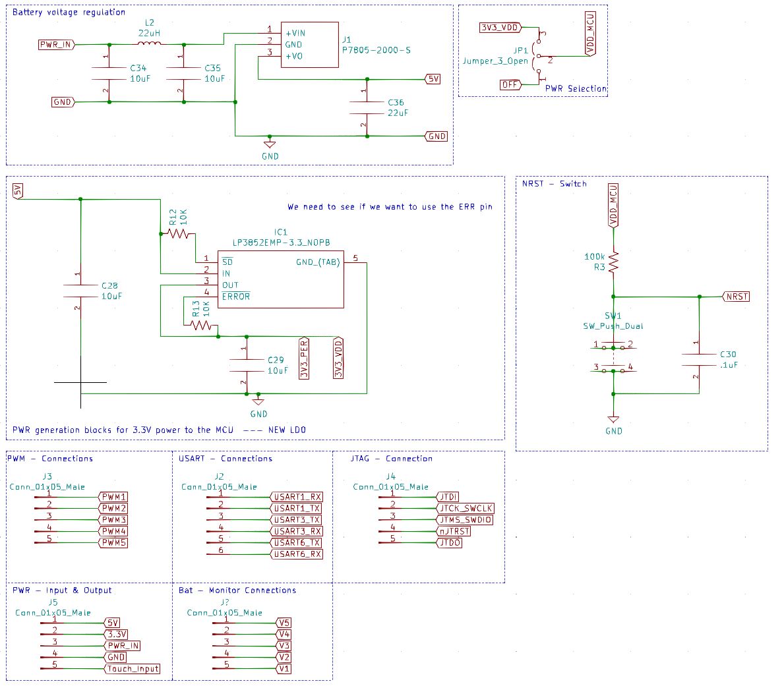The image size is (784, 688).
Task: Select capacitor C30 .1uF symbol
Action: coord(699,359)
